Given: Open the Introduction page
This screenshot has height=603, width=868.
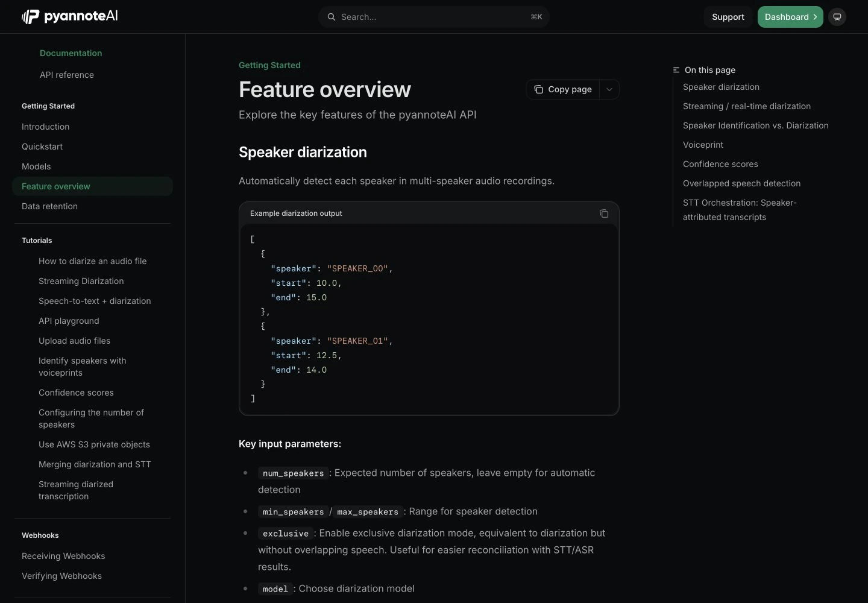Looking at the screenshot, I should tap(46, 127).
